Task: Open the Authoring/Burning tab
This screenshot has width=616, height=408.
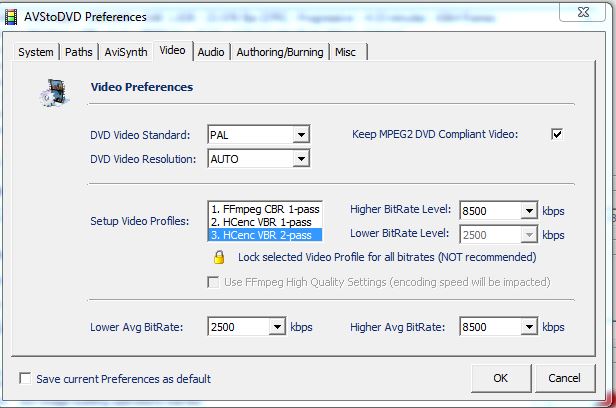Action: [280, 52]
